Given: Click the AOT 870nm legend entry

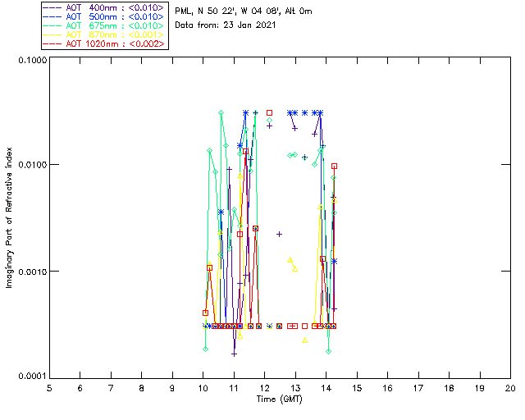Looking at the screenshot, I should [104, 34].
